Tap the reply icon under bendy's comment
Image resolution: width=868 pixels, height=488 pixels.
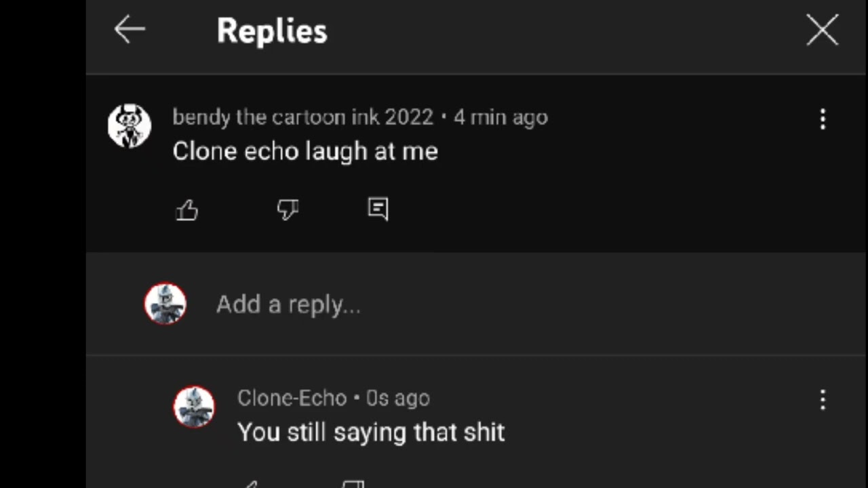pyautogui.click(x=378, y=209)
